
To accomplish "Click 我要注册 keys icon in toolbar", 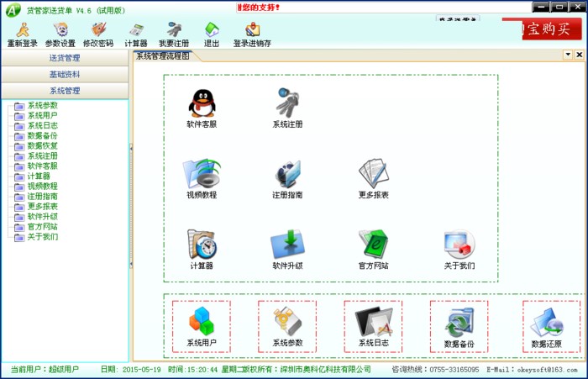I will [x=174, y=34].
